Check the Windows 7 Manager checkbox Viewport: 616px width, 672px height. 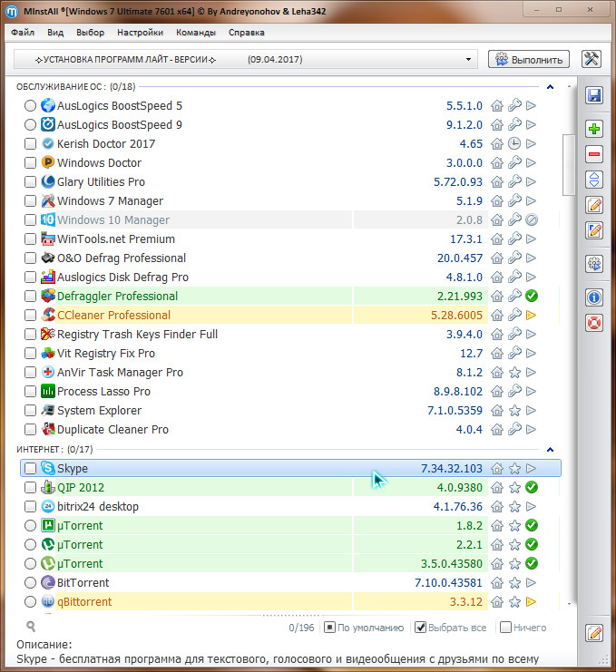click(x=30, y=201)
